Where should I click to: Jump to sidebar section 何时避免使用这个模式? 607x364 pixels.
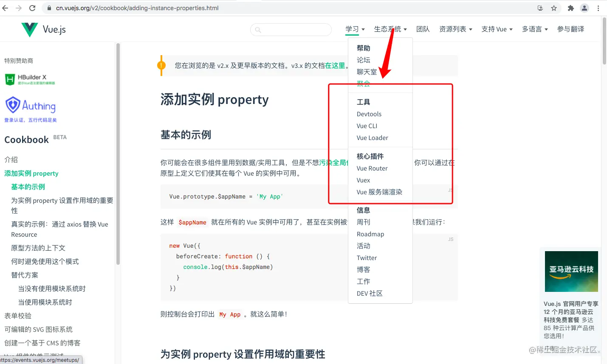point(45,262)
